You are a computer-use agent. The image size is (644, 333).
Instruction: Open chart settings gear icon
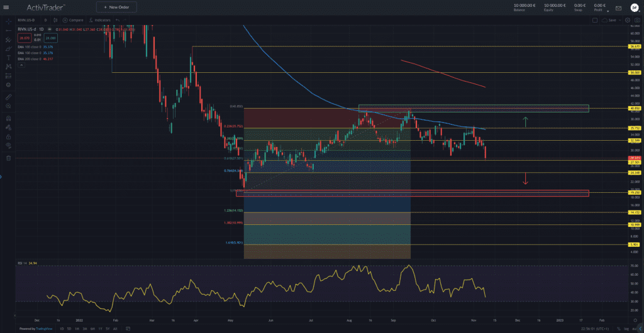click(628, 20)
